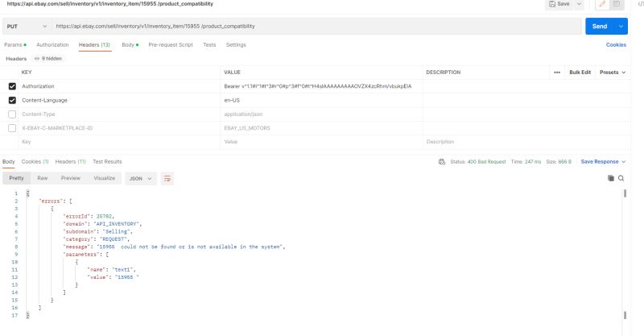
Task: Click the code panel icon at top right edge
Action: (641, 4)
